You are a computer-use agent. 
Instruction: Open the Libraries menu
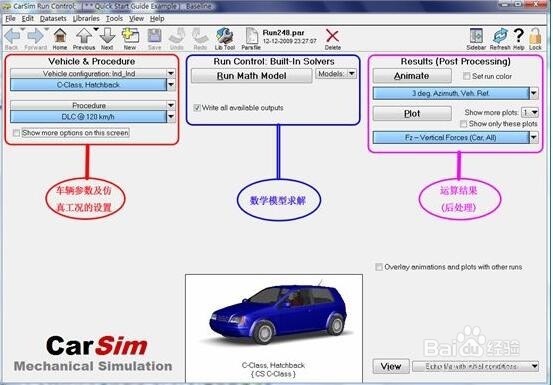86,19
